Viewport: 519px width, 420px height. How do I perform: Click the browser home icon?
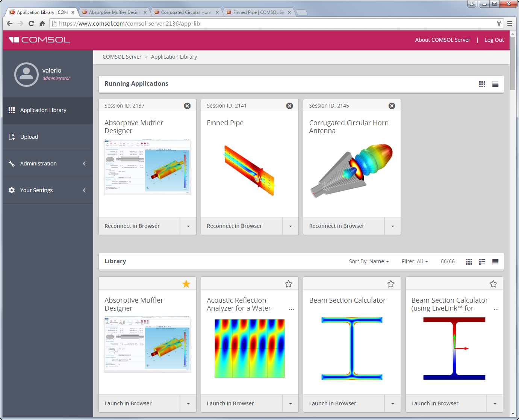tap(42, 23)
